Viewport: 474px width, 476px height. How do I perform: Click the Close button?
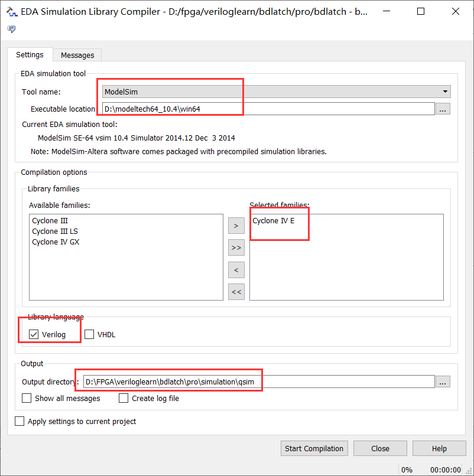click(x=380, y=448)
